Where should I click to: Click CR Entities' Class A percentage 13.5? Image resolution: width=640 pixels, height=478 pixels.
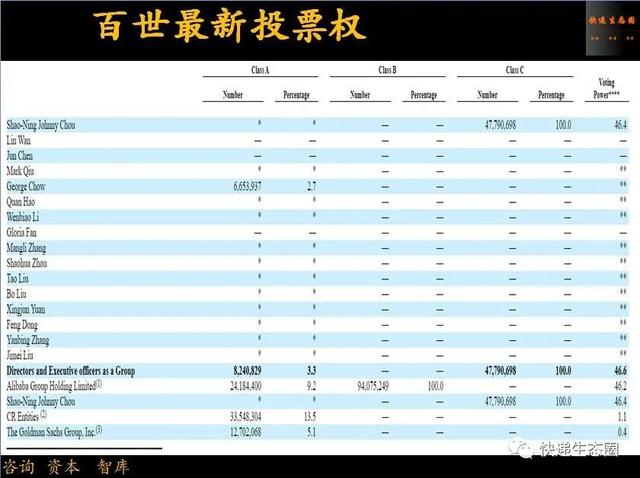click(310, 417)
